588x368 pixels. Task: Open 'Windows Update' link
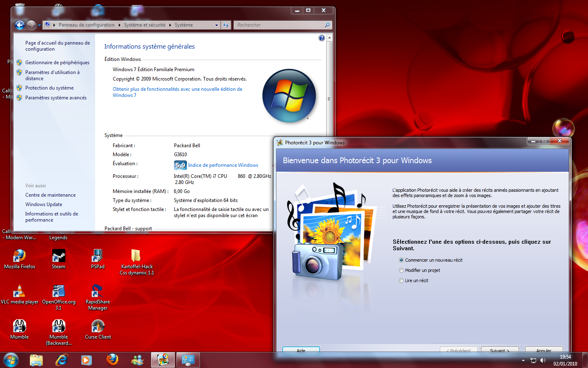(x=44, y=204)
